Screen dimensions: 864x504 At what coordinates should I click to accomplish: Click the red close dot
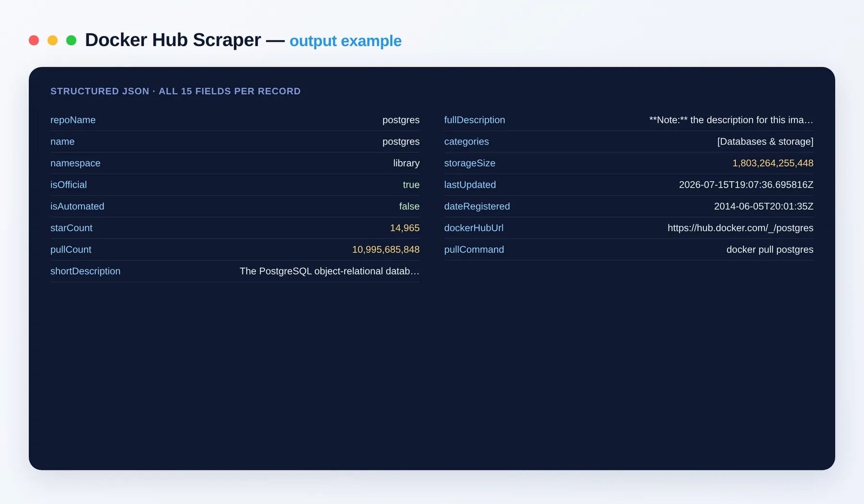(x=34, y=40)
